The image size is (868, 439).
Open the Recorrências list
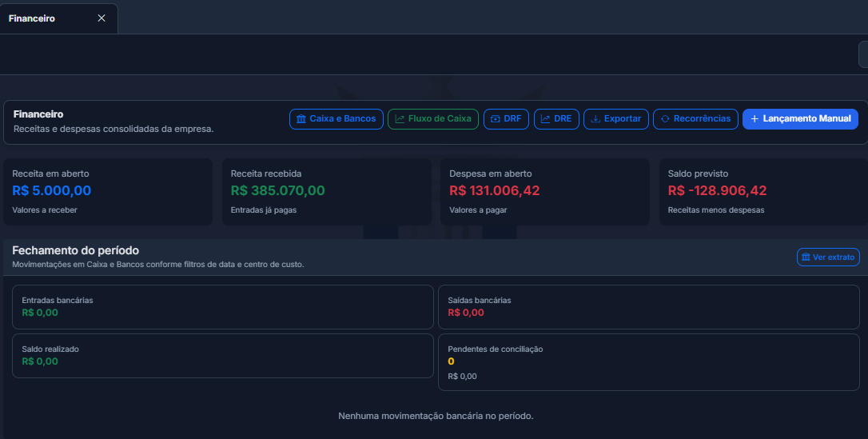pos(695,119)
